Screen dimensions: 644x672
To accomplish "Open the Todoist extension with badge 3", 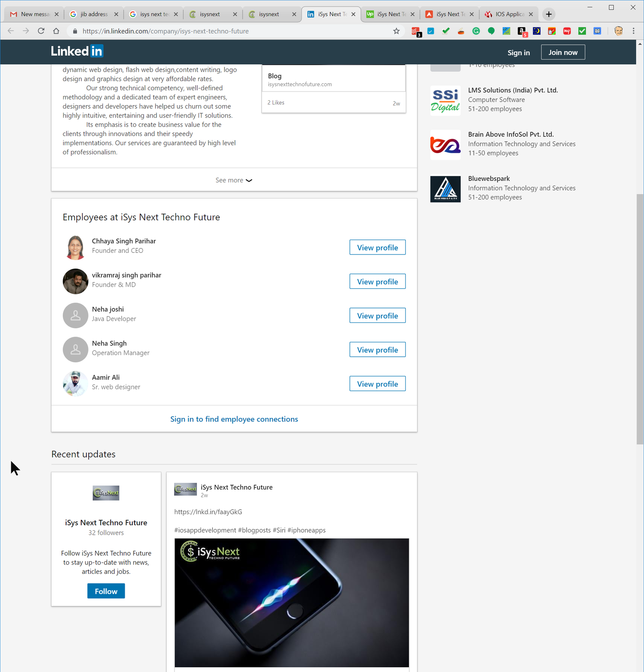I will tap(416, 31).
